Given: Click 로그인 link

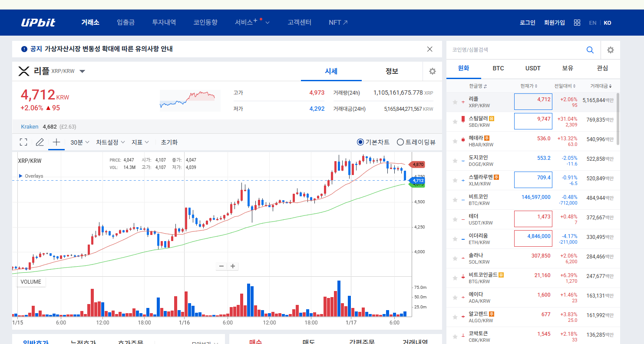Looking at the screenshot, I should click(528, 23).
